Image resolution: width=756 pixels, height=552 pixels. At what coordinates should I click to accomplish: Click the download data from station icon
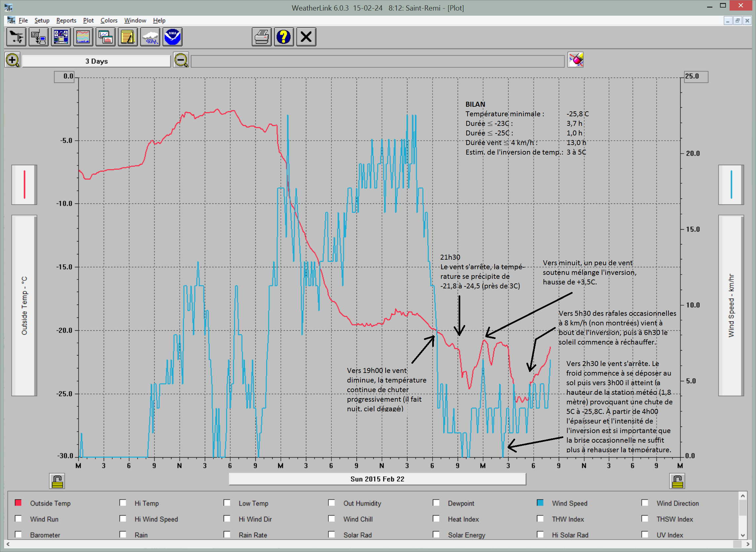point(38,37)
